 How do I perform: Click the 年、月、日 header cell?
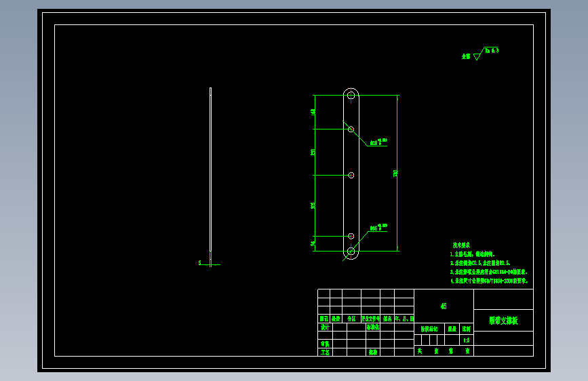[x=404, y=319]
